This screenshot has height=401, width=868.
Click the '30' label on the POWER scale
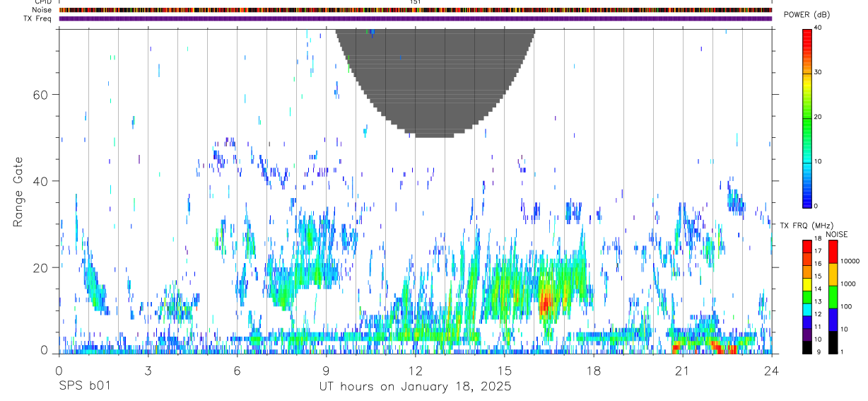819,73
